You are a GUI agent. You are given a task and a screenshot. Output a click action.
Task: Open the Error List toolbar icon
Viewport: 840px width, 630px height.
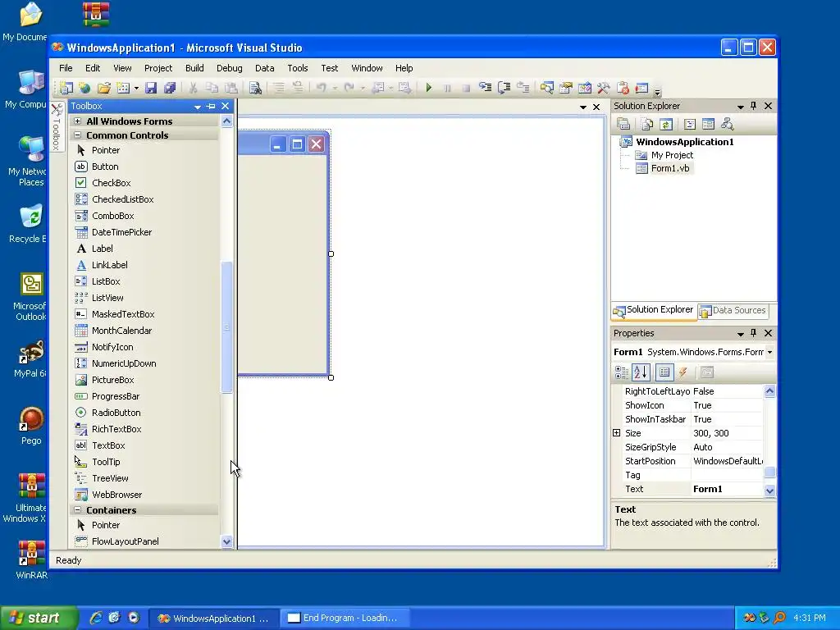pyautogui.click(x=623, y=88)
